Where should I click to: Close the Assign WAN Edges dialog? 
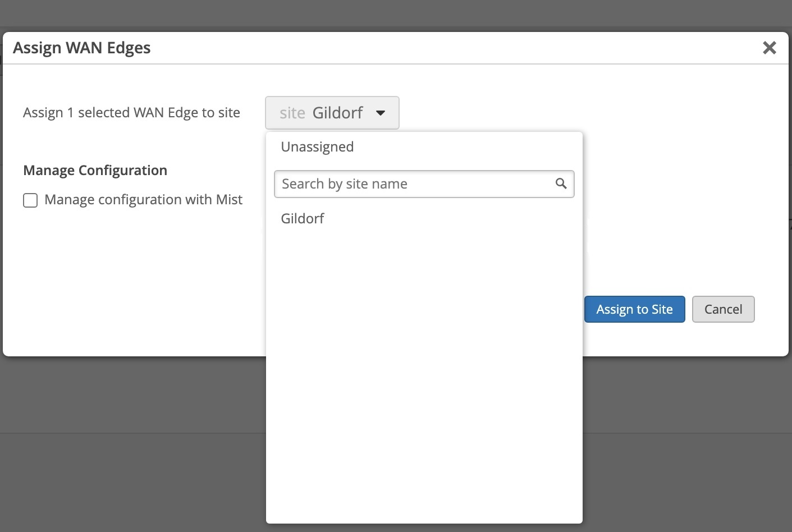tap(769, 48)
